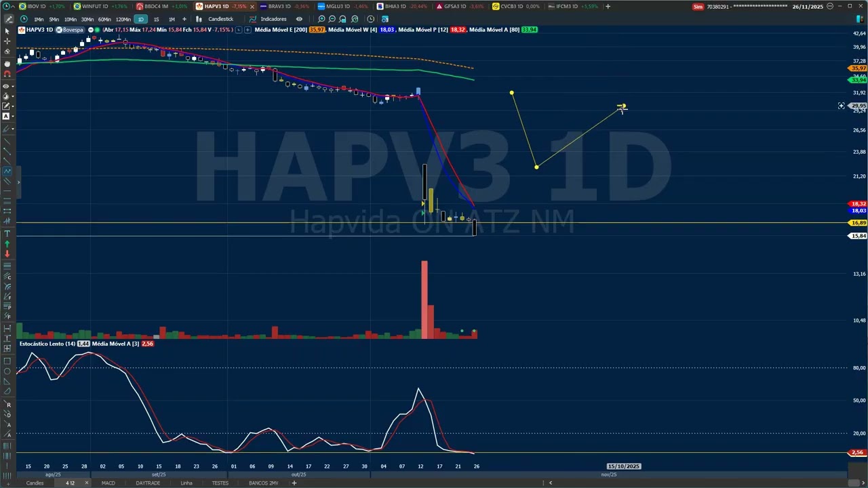Select the yellow trend line lowest anchor point
Screen dimensions: 868x488
tap(536, 167)
